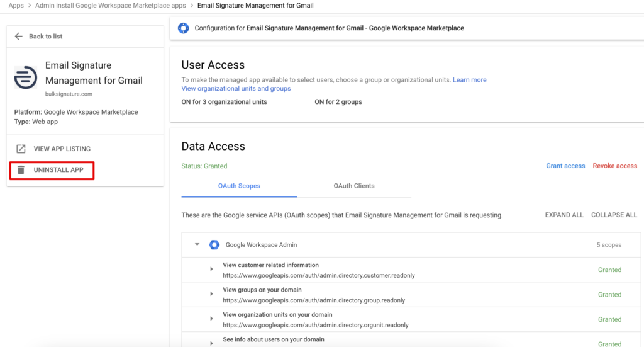Click the Type: Web app text
Viewport: 644px width, 347px height.
click(36, 122)
